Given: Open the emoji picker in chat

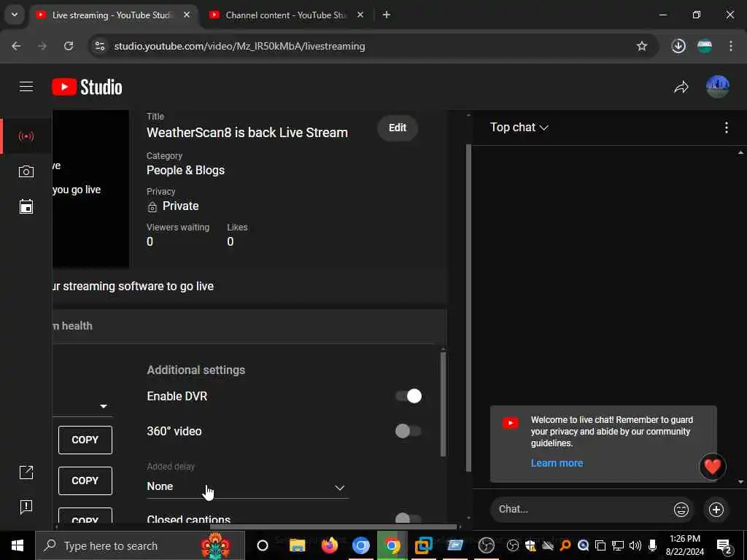Looking at the screenshot, I should [x=681, y=510].
